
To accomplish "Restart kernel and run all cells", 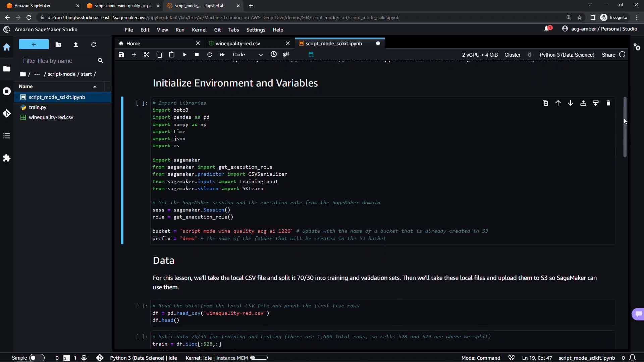I will [x=222, y=55].
